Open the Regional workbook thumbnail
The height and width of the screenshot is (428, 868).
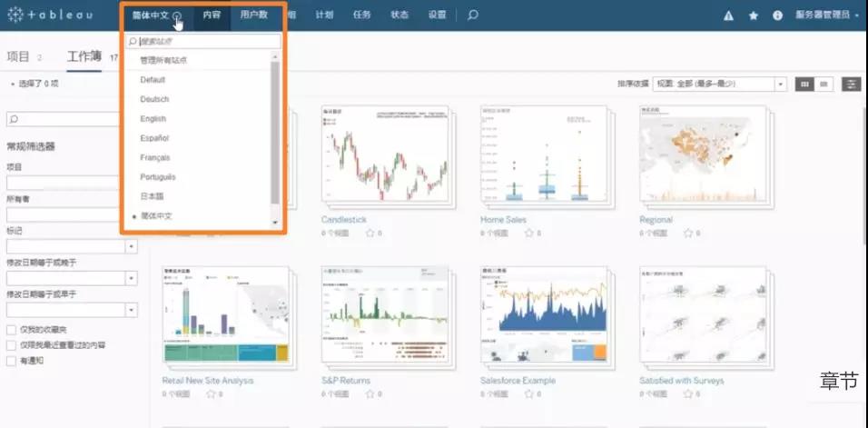coord(699,156)
